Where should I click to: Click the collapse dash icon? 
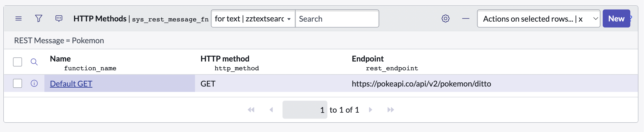[466, 18]
